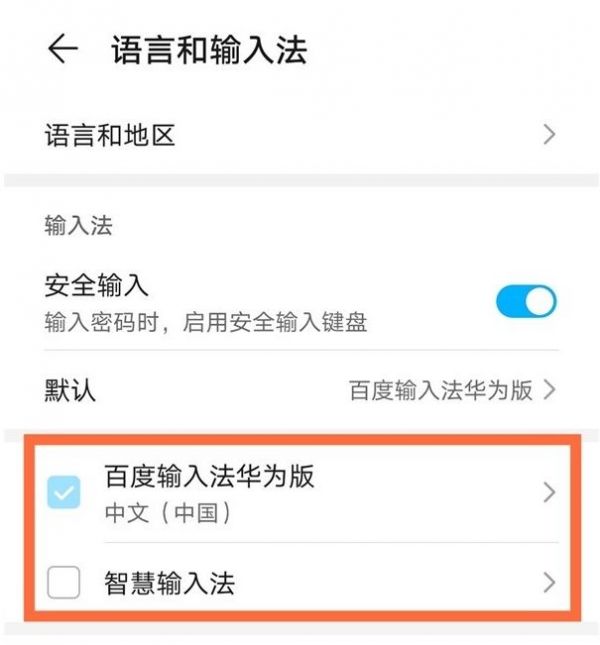The height and width of the screenshot is (645, 600).
Task: Toggle the 安全输入 switch off
Action: 526,301
